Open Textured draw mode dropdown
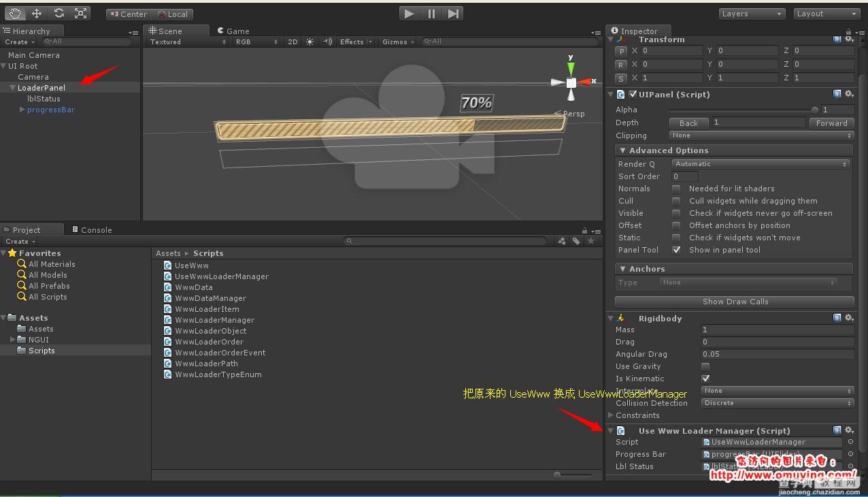Screen dimensions: 868x497 click(x=188, y=42)
